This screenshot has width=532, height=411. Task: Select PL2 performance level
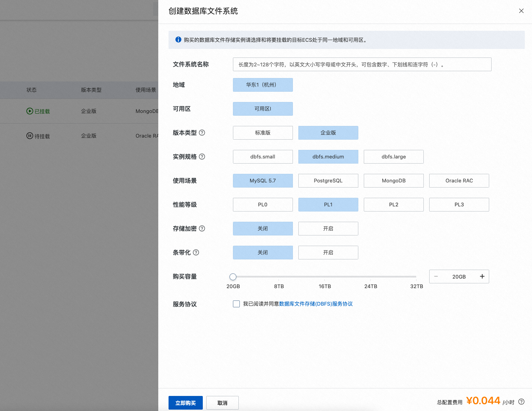click(394, 205)
